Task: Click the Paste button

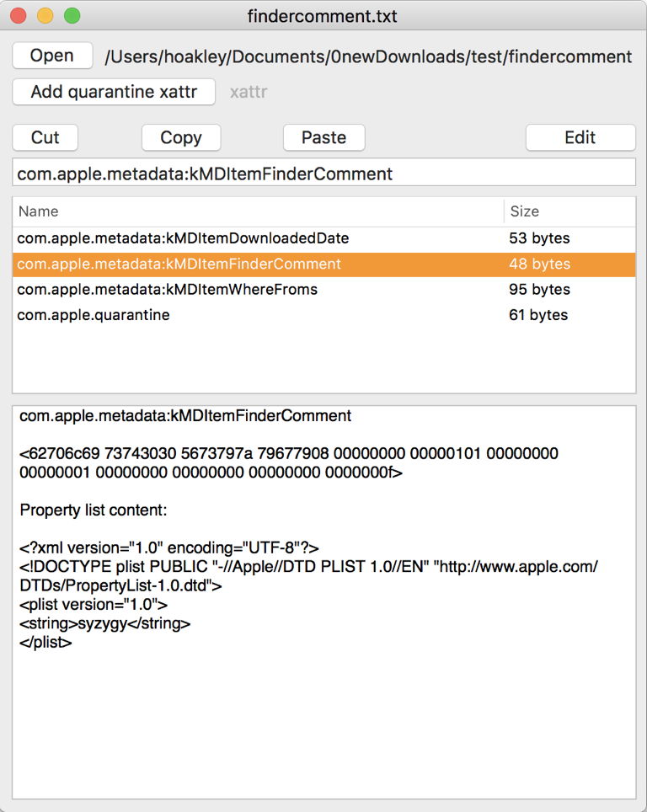Action: [323, 137]
